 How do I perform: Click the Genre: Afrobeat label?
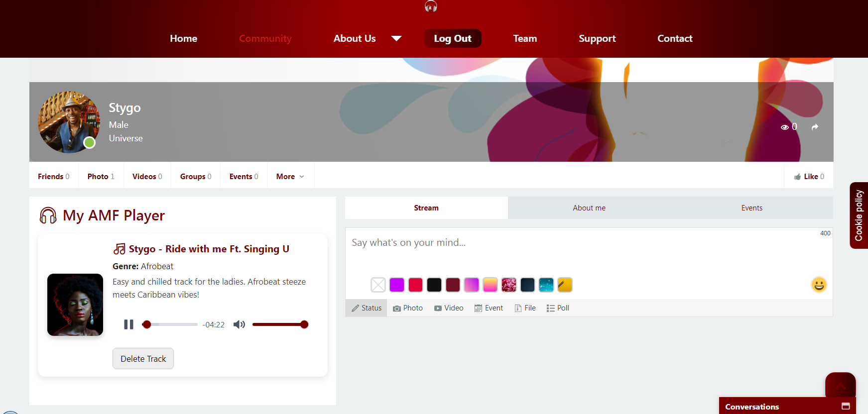(x=143, y=266)
